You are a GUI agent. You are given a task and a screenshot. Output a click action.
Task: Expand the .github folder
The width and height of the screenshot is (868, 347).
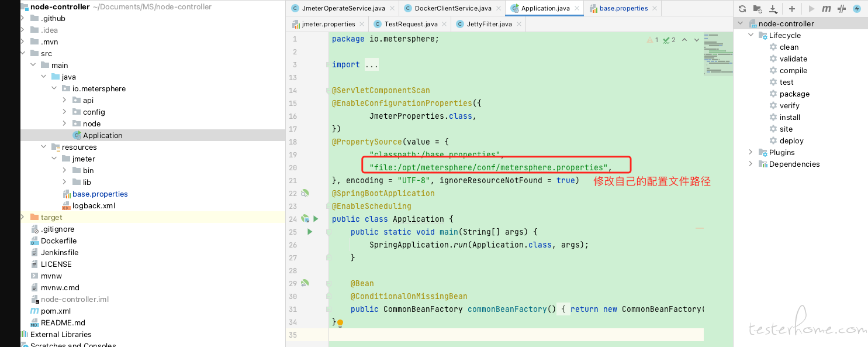click(x=22, y=18)
